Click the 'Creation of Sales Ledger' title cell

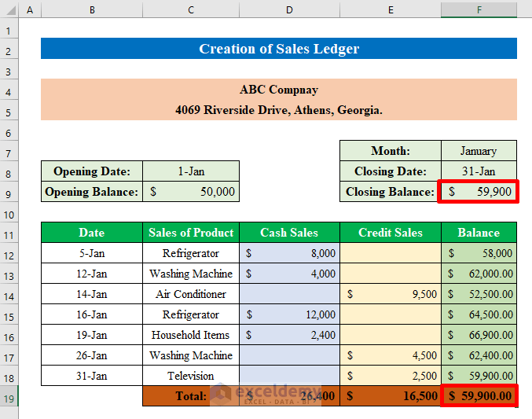279,49
